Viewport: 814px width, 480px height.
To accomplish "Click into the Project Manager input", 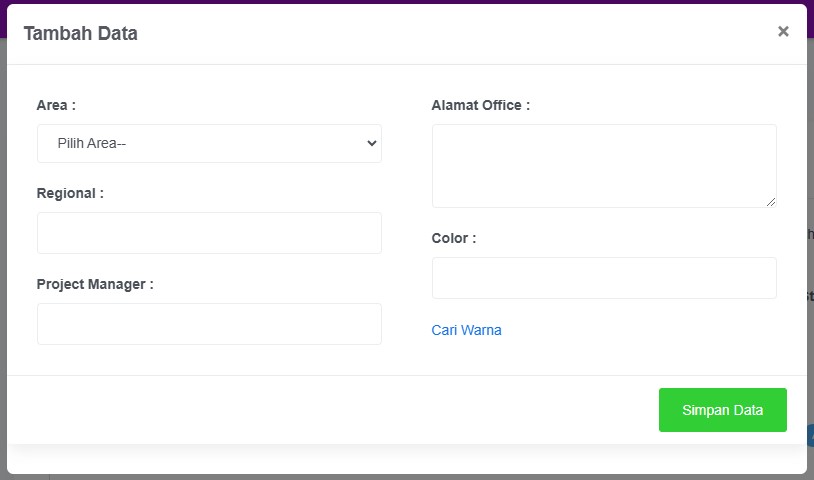I will pyautogui.click(x=209, y=324).
